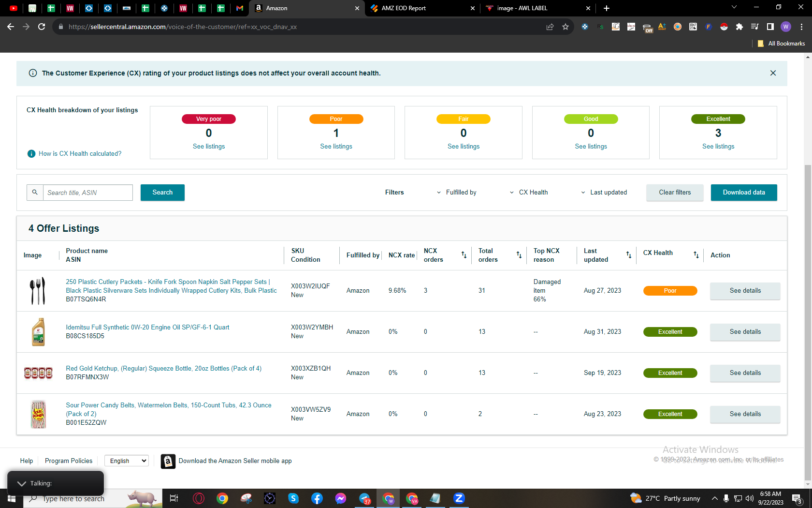This screenshot has height=508, width=812.
Task: Open 'How is CX Health calculated?' link
Action: point(80,153)
